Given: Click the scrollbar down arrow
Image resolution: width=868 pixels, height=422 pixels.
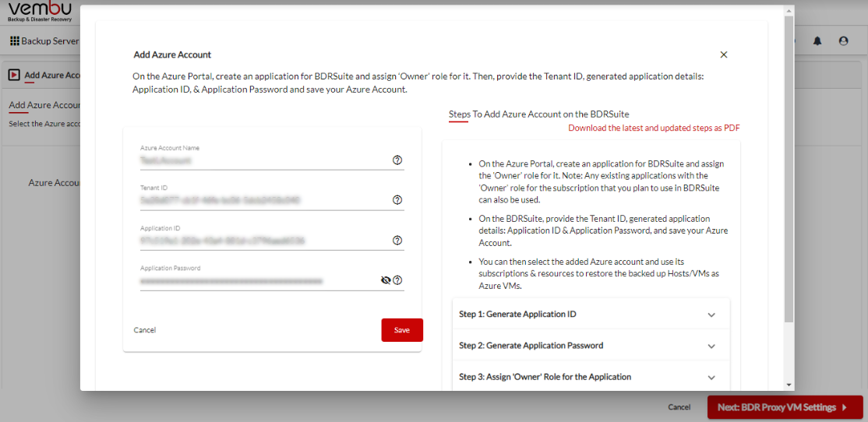Looking at the screenshot, I should 789,385.
